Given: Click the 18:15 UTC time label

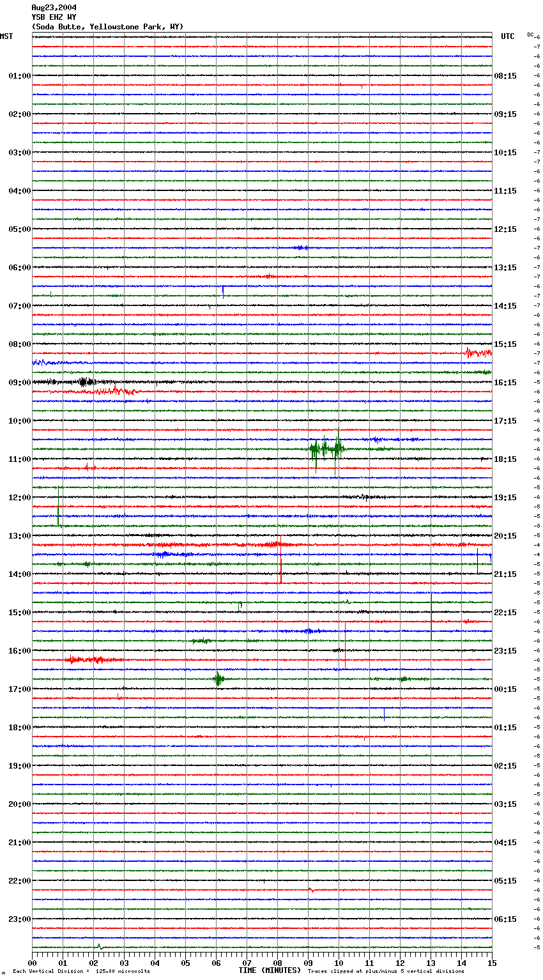Looking at the screenshot, I should click(505, 459).
